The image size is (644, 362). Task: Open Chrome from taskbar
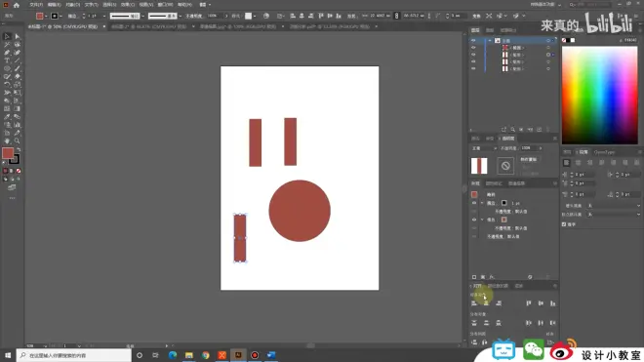(205, 355)
